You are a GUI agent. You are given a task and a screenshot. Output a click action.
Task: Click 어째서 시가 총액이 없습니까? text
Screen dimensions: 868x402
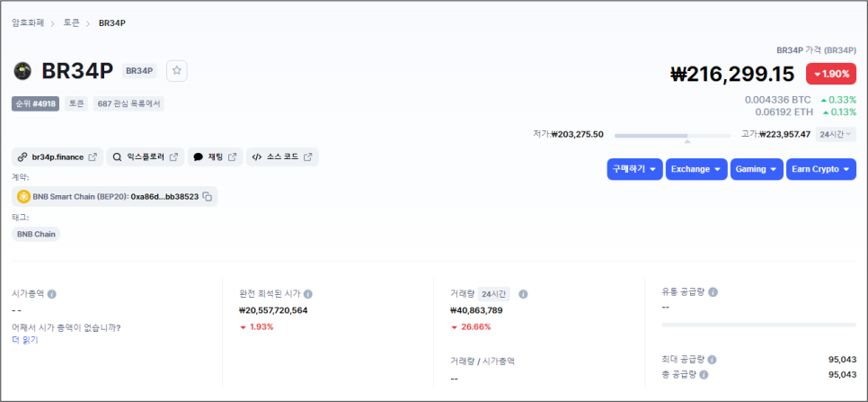click(x=66, y=327)
